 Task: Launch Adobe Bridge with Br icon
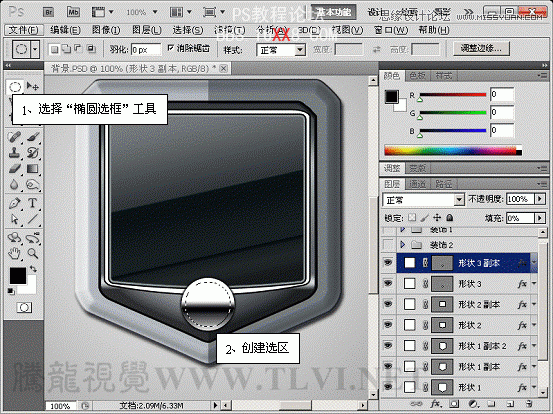point(48,13)
